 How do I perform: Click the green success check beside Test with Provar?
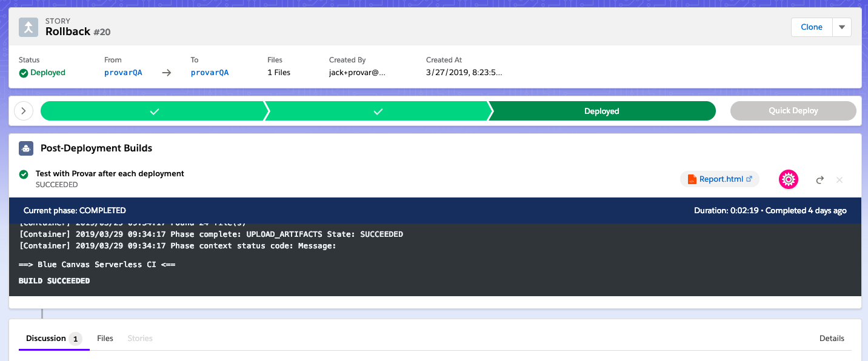coord(24,174)
